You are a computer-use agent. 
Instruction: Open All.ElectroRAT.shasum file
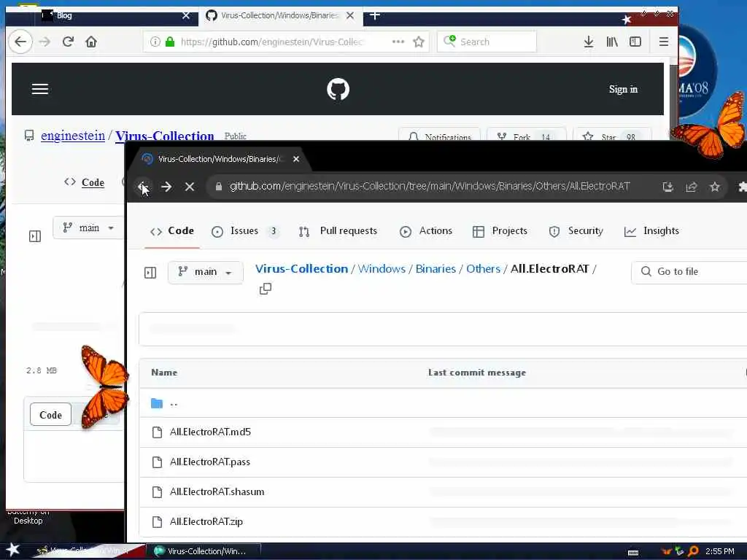click(217, 492)
